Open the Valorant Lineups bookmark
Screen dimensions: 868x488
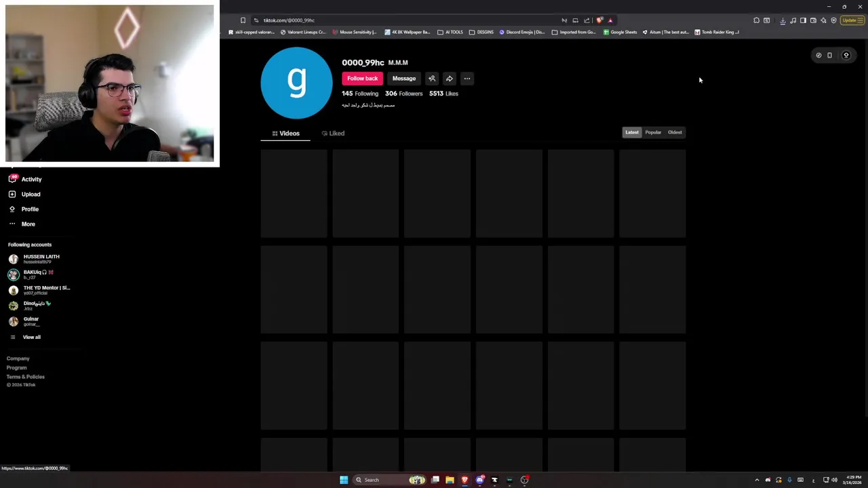coord(303,32)
